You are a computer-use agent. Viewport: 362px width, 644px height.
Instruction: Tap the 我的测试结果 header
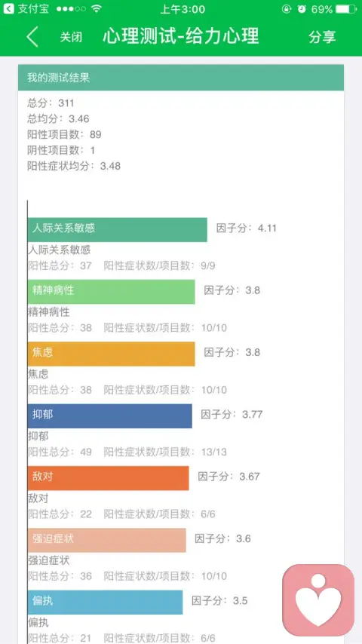(181, 78)
